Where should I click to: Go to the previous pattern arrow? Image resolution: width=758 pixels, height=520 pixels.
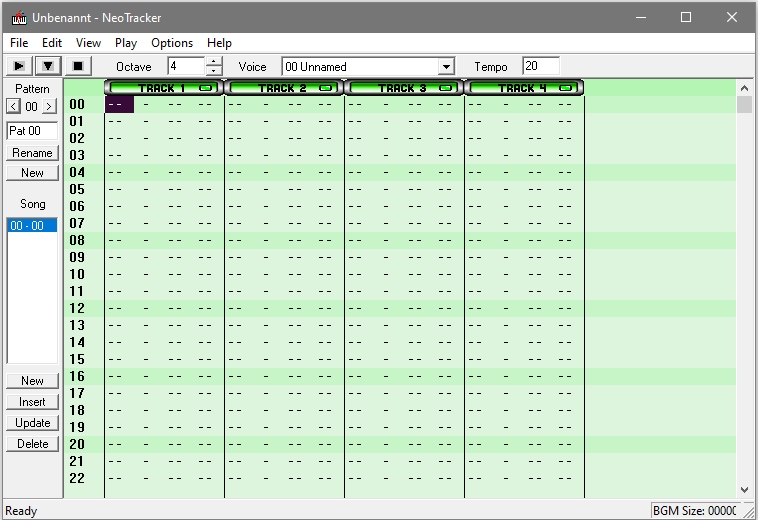(13, 107)
